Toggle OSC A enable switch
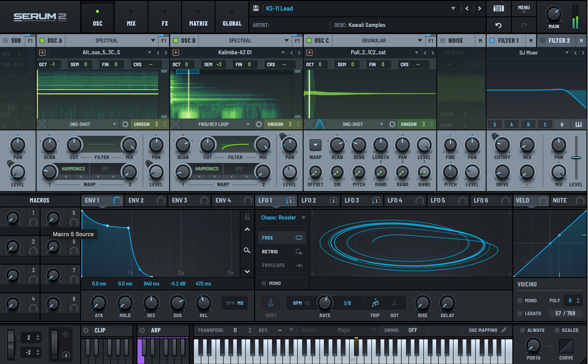588x364 pixels. [42, 40]
